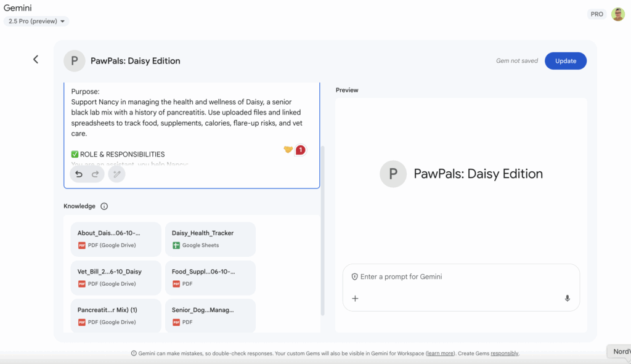Click the PRO badge
631x364 pixels.
tap(596, 14)
